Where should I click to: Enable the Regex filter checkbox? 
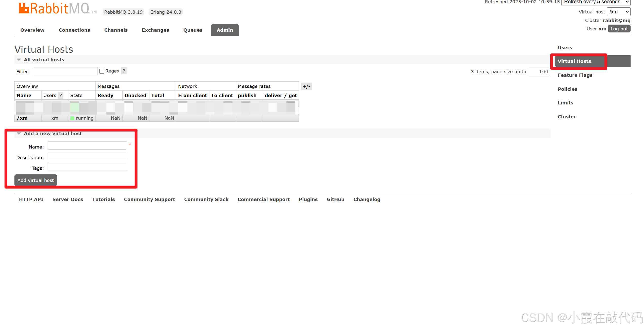[x=102, y=71]
